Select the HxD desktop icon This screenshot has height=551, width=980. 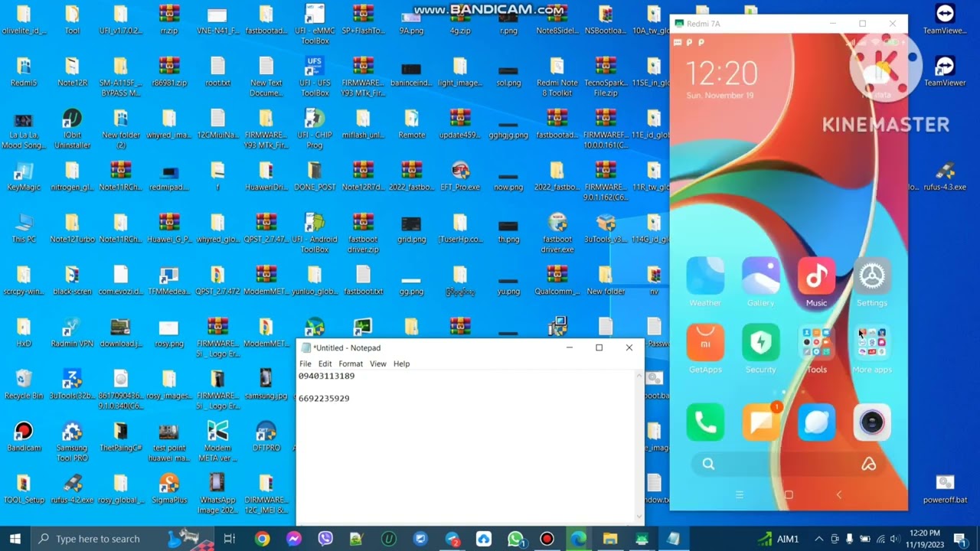(x=24, y=333)
